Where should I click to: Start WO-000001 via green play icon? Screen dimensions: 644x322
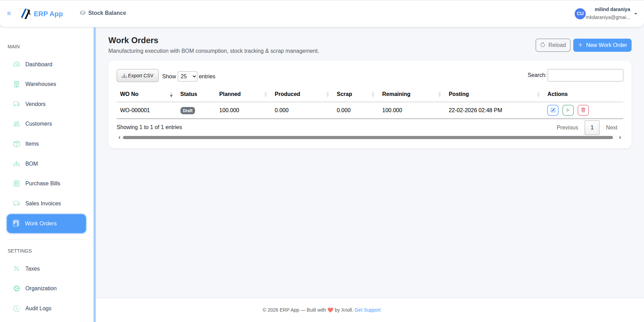click(x=568, y=110)
